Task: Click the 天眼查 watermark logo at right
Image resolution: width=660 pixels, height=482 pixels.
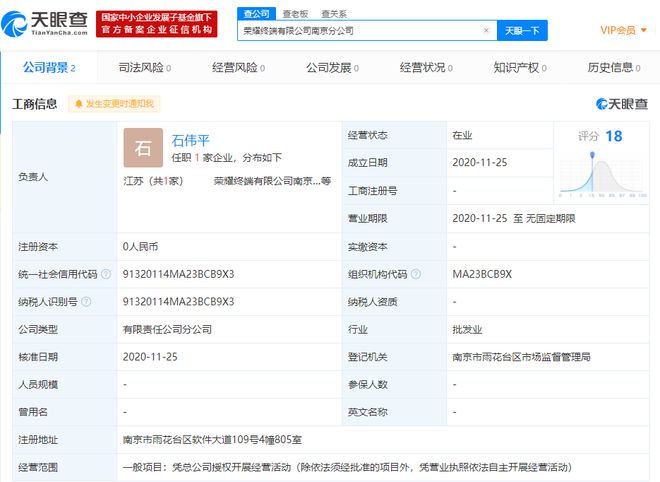Action: click(x=620, y=104)
